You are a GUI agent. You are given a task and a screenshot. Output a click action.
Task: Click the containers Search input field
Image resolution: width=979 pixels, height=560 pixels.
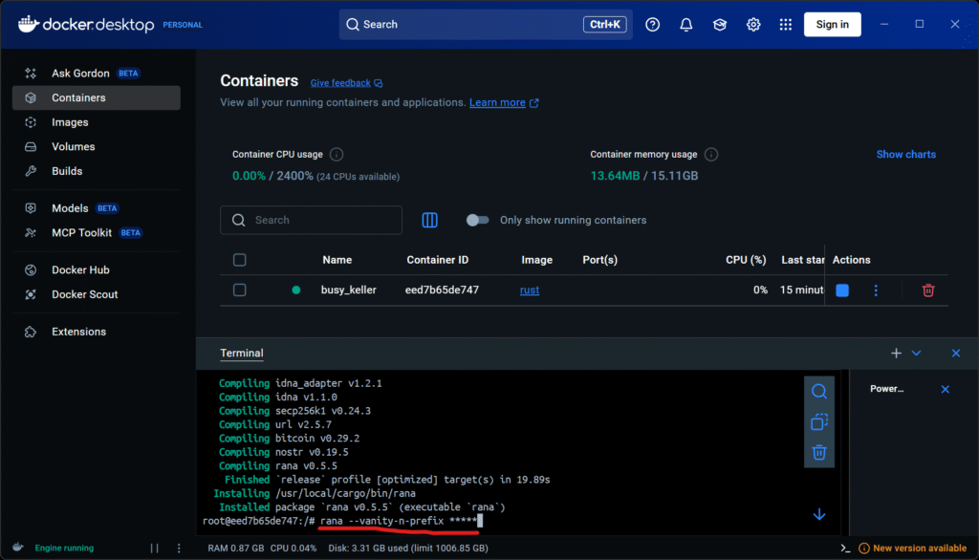click(312, 220)
